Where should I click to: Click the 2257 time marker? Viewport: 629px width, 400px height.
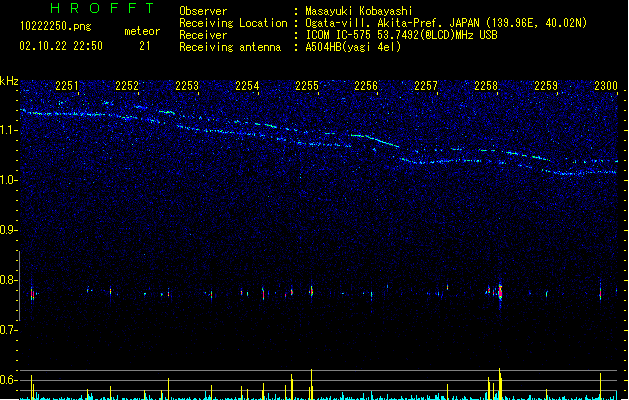coord(426,86)
